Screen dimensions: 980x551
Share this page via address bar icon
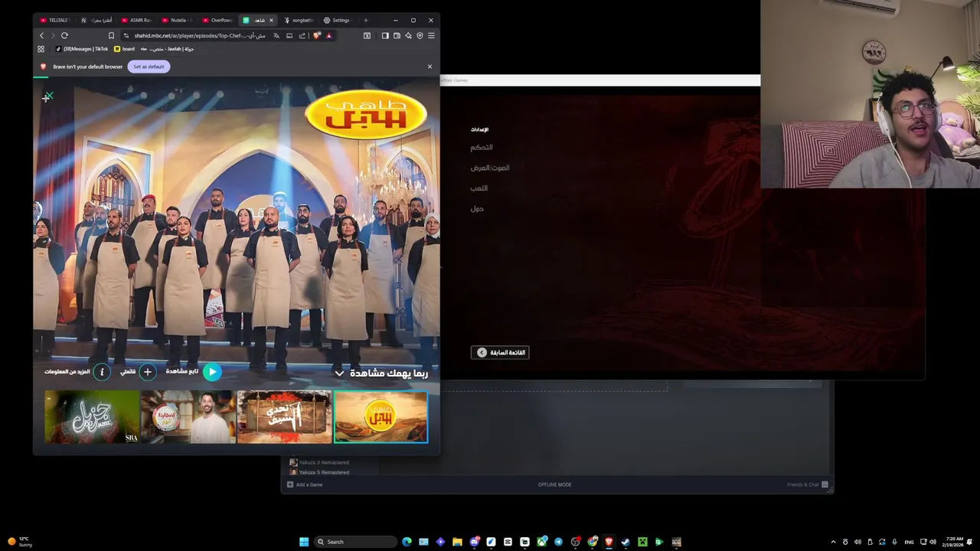302,35
